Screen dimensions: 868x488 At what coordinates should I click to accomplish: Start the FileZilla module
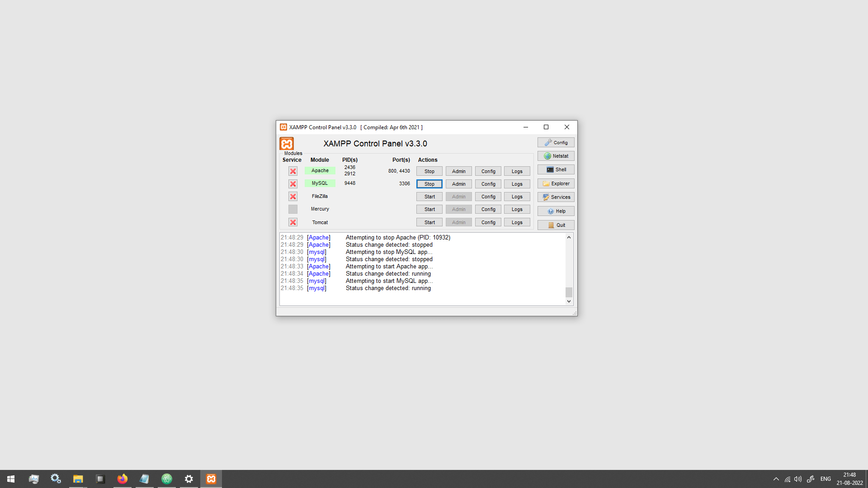[429, 197]
